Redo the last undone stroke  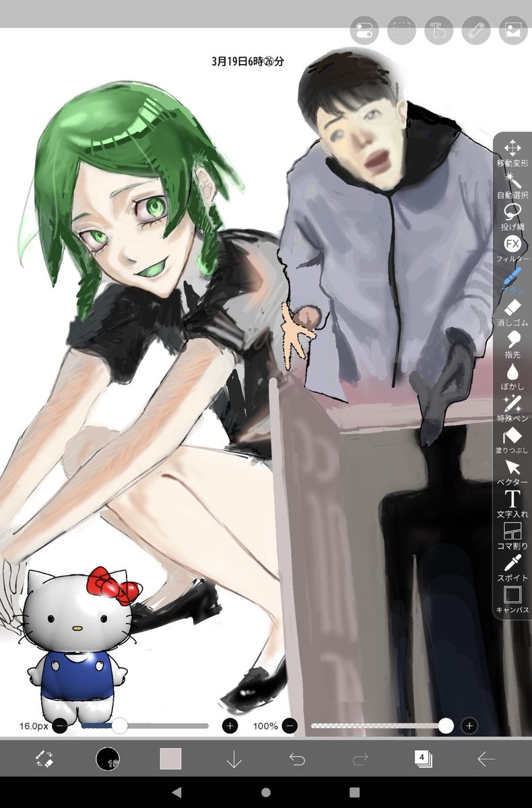click(x=360, y=759)
